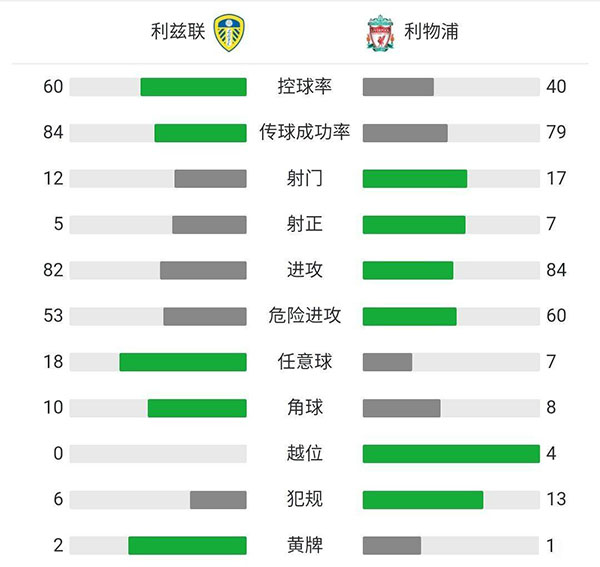
Task: Click Leeds green pass accuracy bar
Action: (200, 132)
